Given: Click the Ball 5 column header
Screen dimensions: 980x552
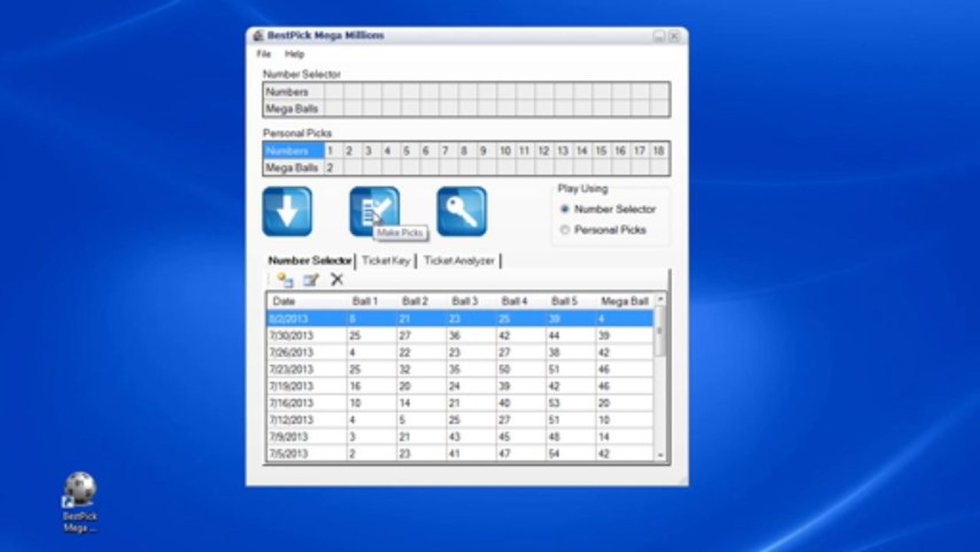Looking at the screenshot, I should click(x=571, y=301).
